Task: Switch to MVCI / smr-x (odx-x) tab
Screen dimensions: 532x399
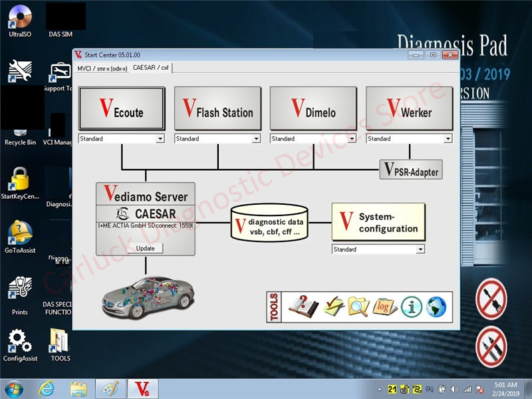Action: pos(102,68)
